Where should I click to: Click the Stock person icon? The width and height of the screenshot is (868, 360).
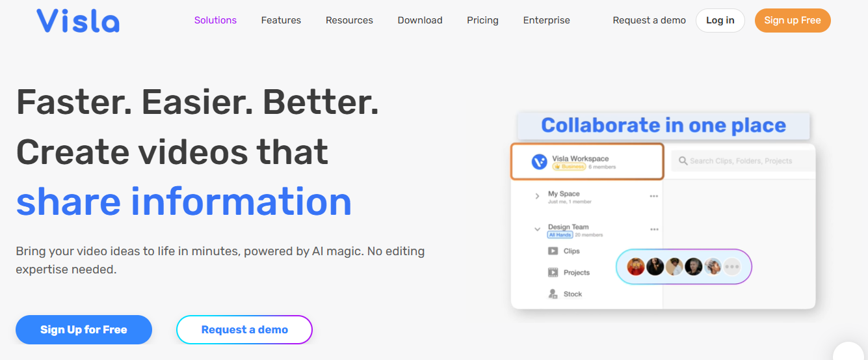[553, 294]
